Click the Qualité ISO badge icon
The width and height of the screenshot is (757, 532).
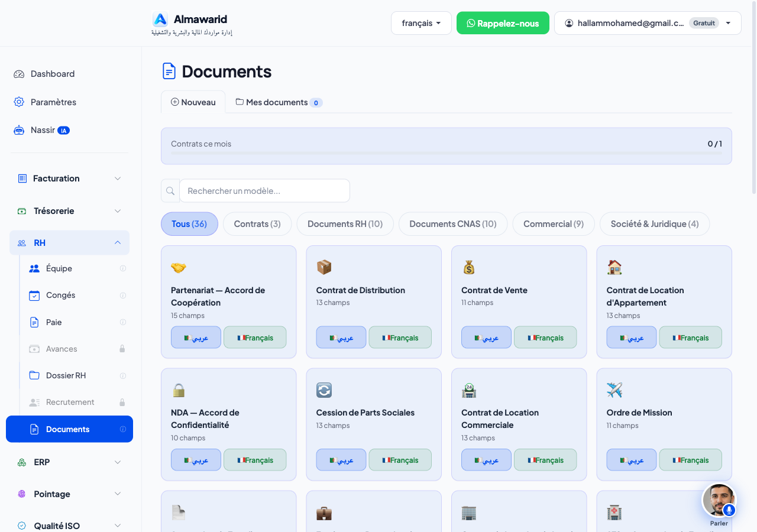click(22, 526)
